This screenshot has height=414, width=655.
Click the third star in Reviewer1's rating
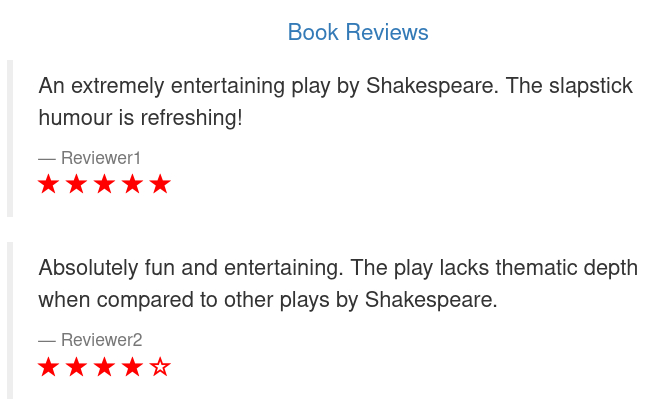pos(104,185)
